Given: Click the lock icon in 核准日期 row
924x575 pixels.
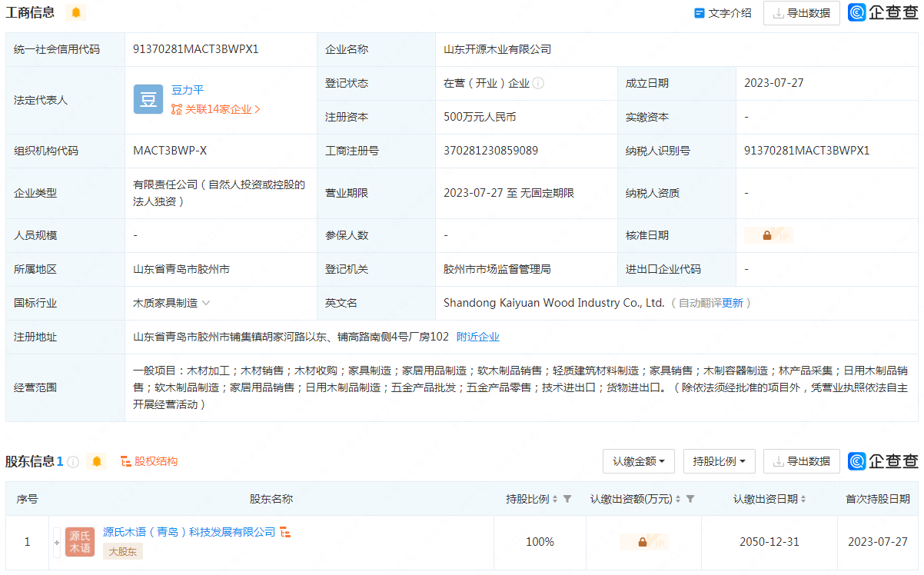Looking at the screenshot, I should click(767, 235).
